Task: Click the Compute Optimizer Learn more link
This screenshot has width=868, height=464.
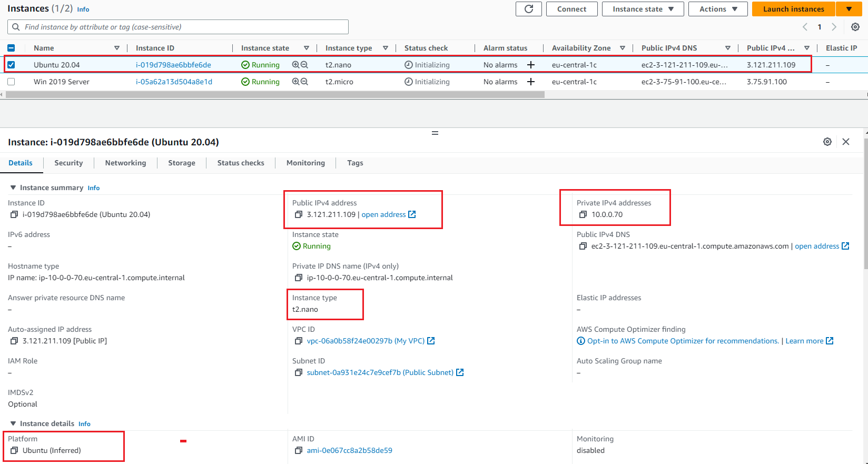Action: point(810,341)
